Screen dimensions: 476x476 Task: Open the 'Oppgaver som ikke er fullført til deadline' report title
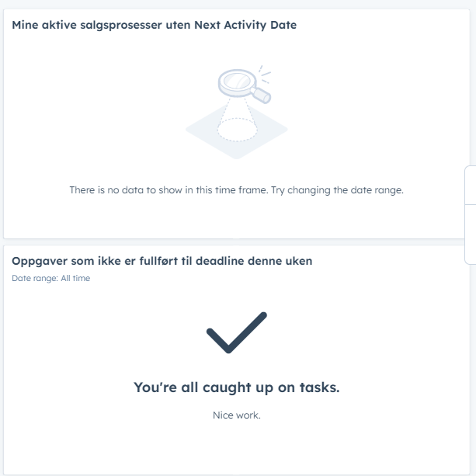[x=162, y=261]
